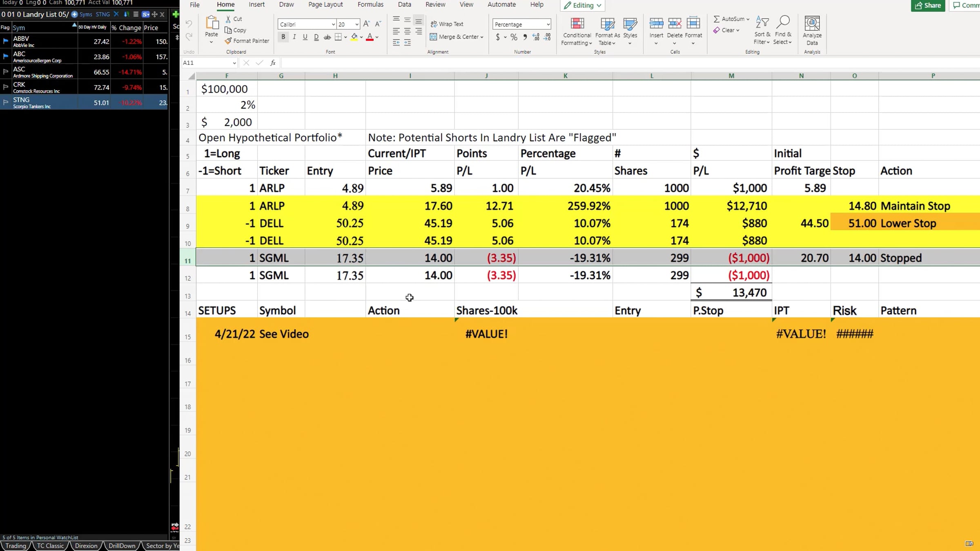Toggle middle vertical alignment
Viewport: 980px width, 551px height.
pos(407,19)
